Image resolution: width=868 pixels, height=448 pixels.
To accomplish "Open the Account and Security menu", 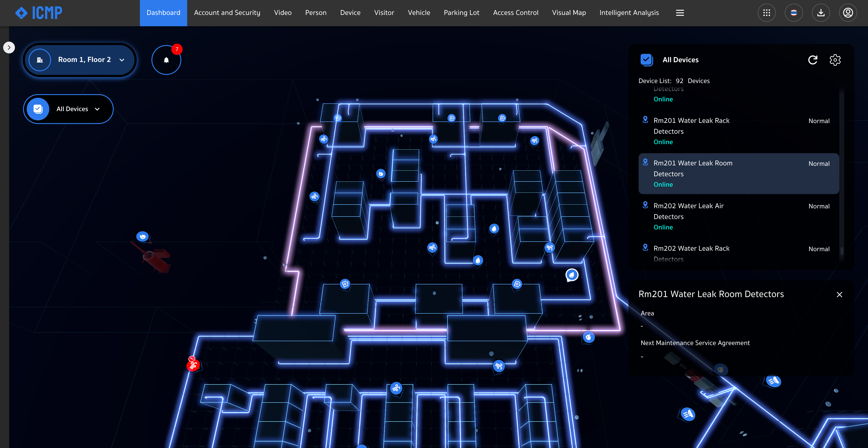I will point(227,13).
